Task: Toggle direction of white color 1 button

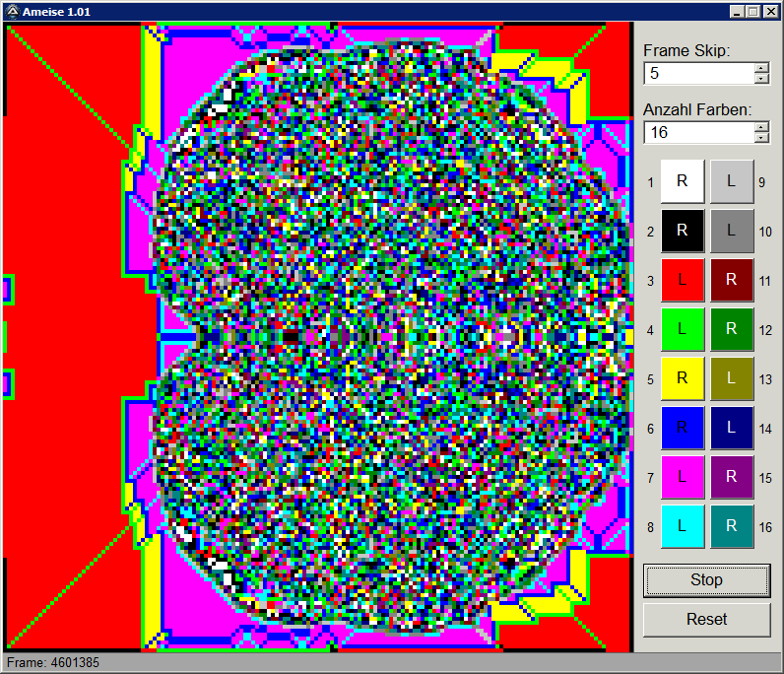Action: click(x=682, y=181)
